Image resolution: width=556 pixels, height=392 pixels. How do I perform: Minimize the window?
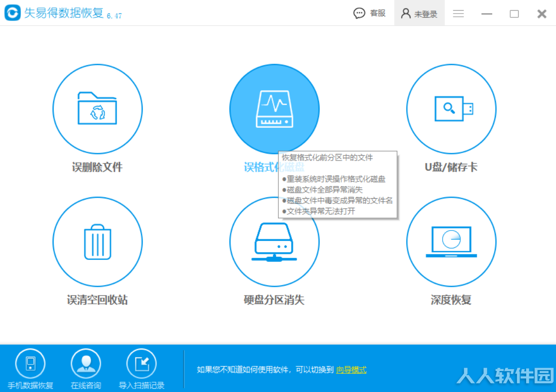coord(486,14)
